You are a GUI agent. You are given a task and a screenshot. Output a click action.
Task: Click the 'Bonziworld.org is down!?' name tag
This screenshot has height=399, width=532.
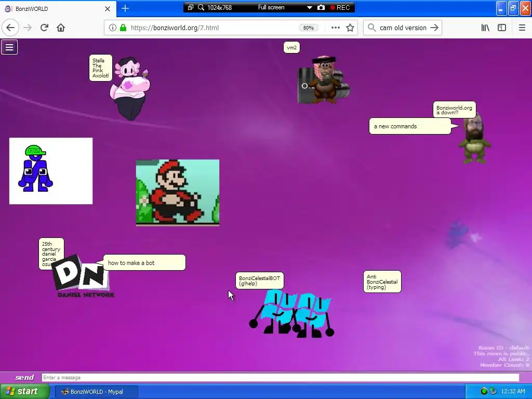[454, 110]
